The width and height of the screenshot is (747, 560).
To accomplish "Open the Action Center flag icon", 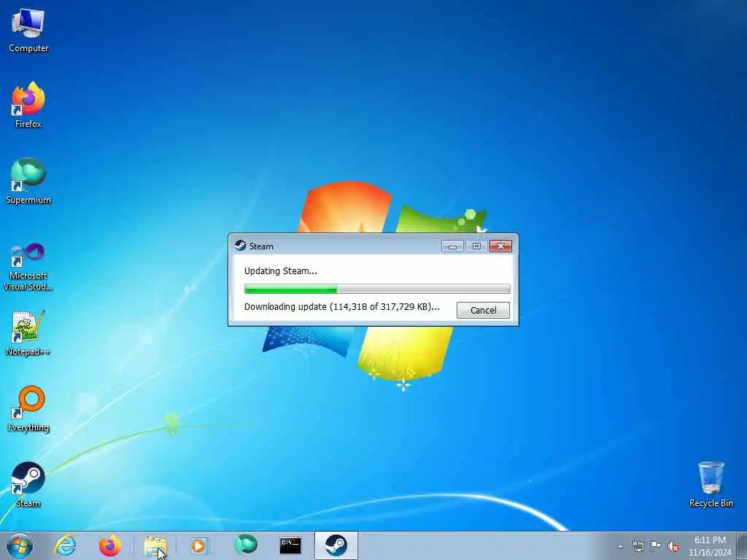I will pyautogui.click(x=656, y=546).
